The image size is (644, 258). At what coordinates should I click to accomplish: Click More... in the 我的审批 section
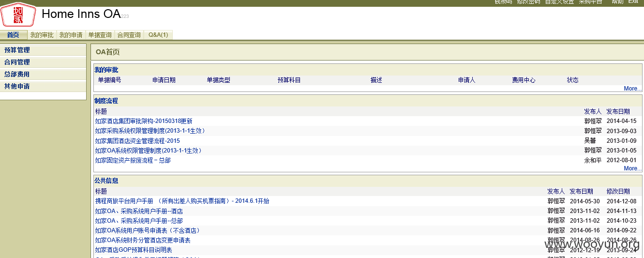click(633, 89)
